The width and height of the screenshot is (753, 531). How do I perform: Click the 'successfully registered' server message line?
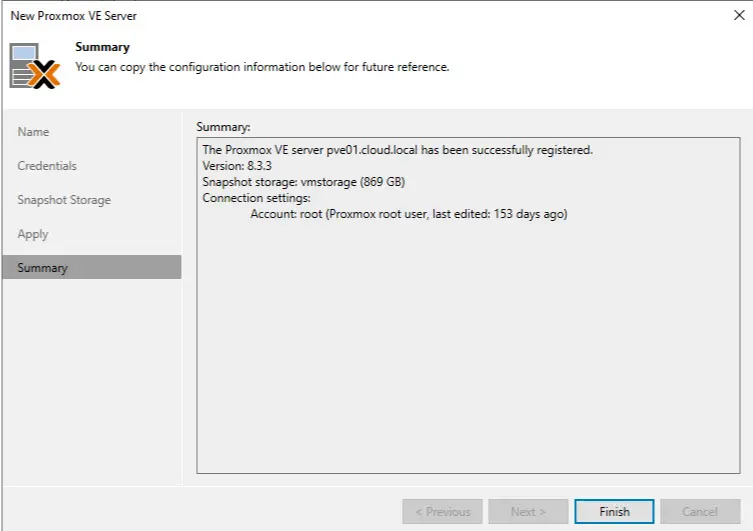pyautogui.click(x=398, y=150)
